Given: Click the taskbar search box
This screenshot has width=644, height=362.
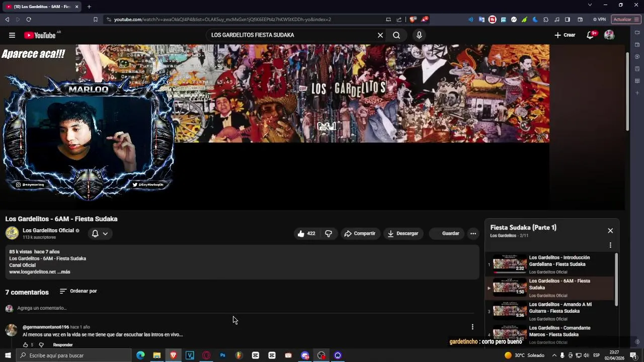Looking at the screenshot, I should 74,355.
